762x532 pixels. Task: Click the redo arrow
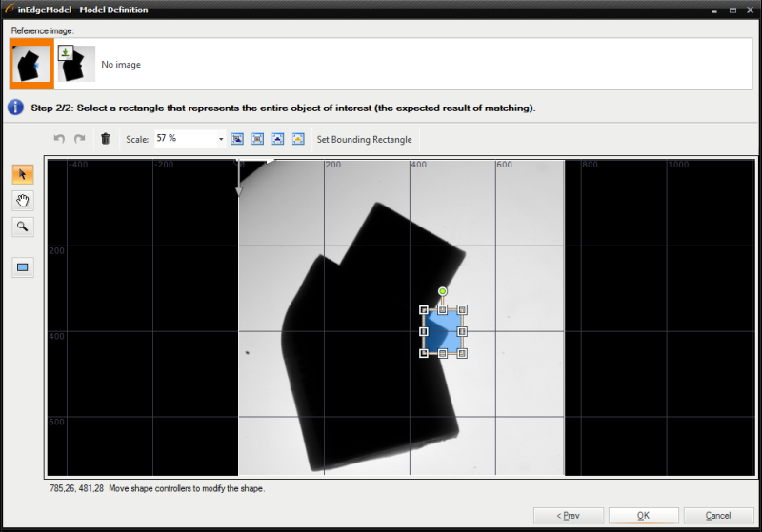(80, 139)
